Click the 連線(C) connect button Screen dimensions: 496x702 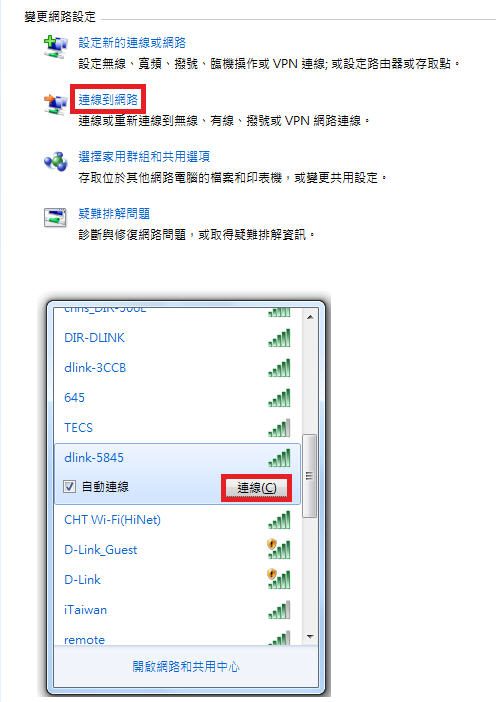point(257,488)
